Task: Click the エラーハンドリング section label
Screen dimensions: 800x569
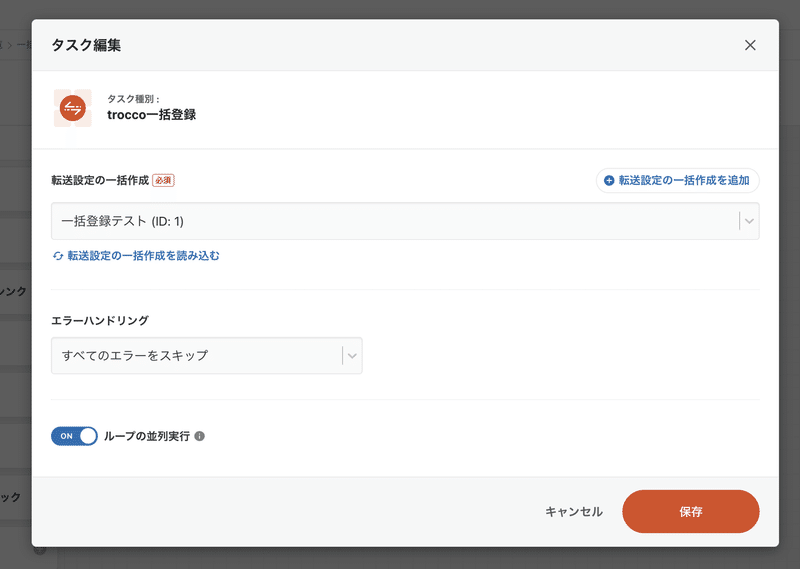Action: click(100, 320)
